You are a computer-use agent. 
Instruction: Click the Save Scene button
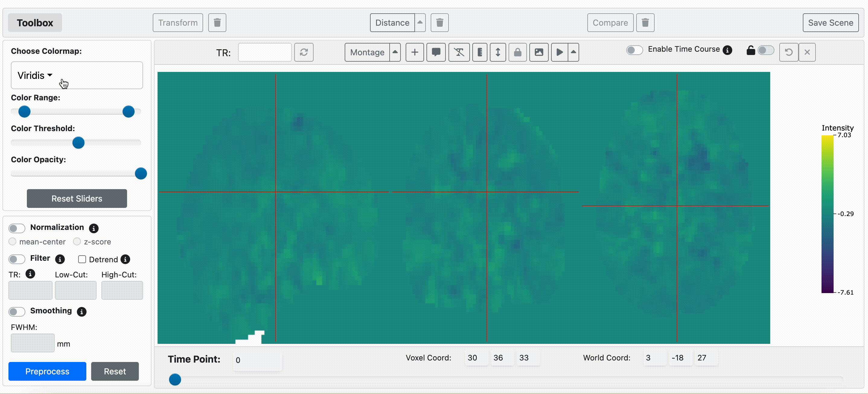pyautogui.click(x=830, y=23)
